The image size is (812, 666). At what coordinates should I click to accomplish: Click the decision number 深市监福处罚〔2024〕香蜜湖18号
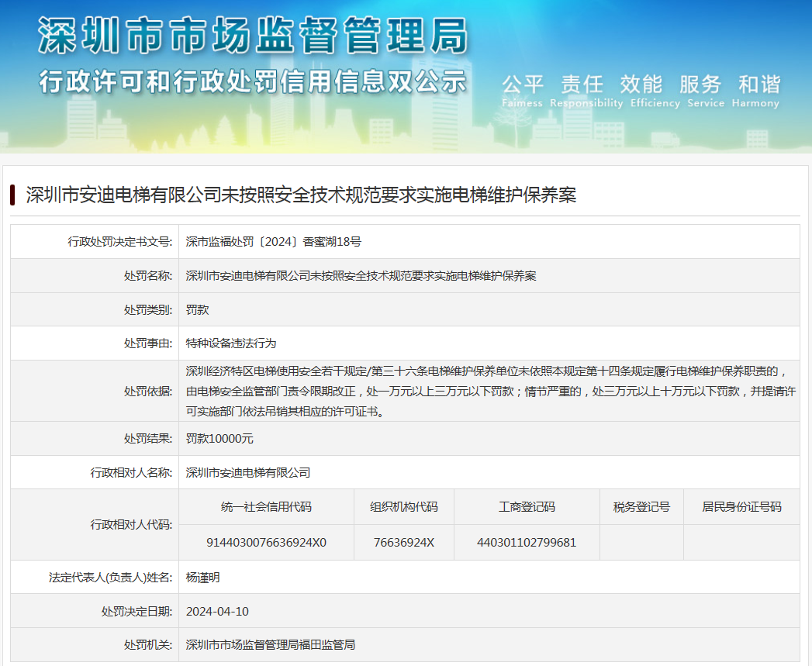coord(274,242)
